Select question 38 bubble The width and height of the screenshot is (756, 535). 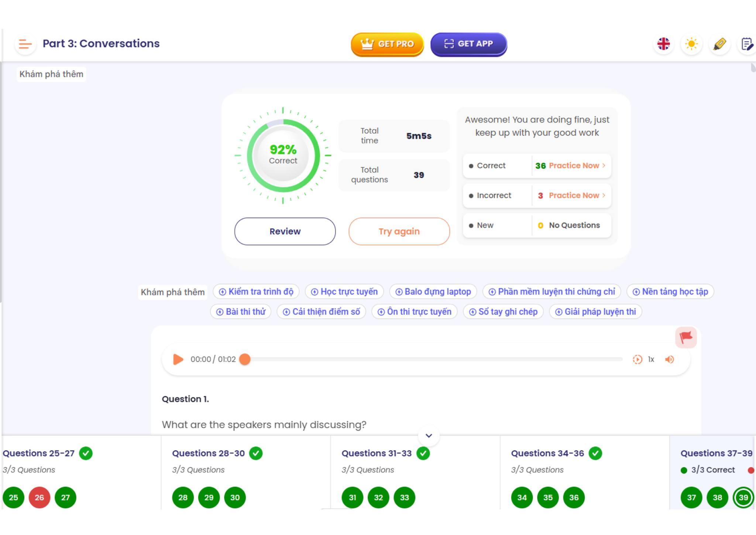717,497
